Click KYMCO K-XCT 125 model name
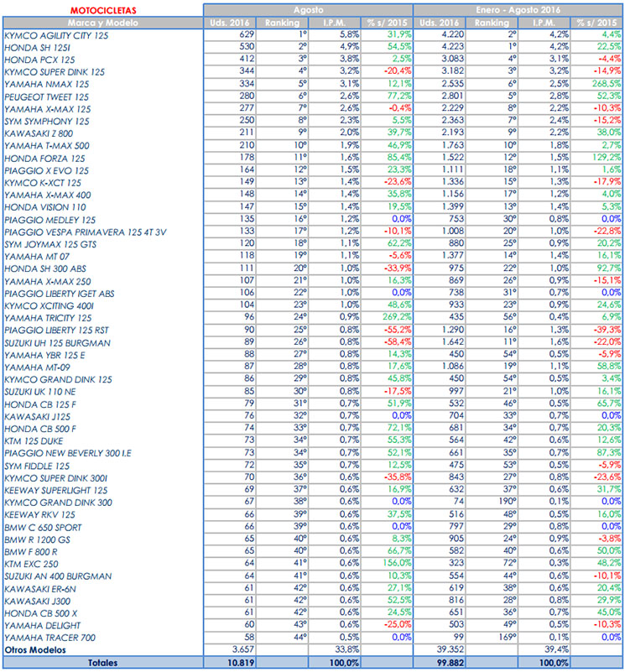The width and height of the screenshot is (625, 672). point(43,183)
